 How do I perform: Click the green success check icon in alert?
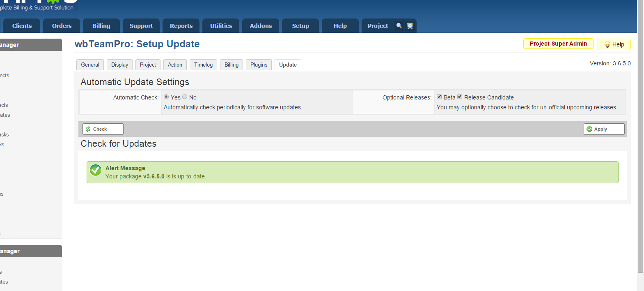(96, 170)
